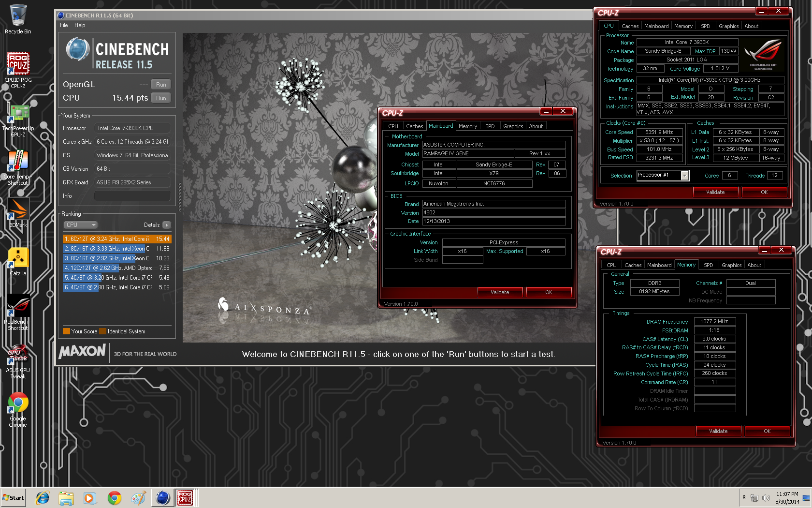Click the Cinebench logo sphere icon
Screen dimensions: 812x508
pyautogui.click(x=77, y=49)
